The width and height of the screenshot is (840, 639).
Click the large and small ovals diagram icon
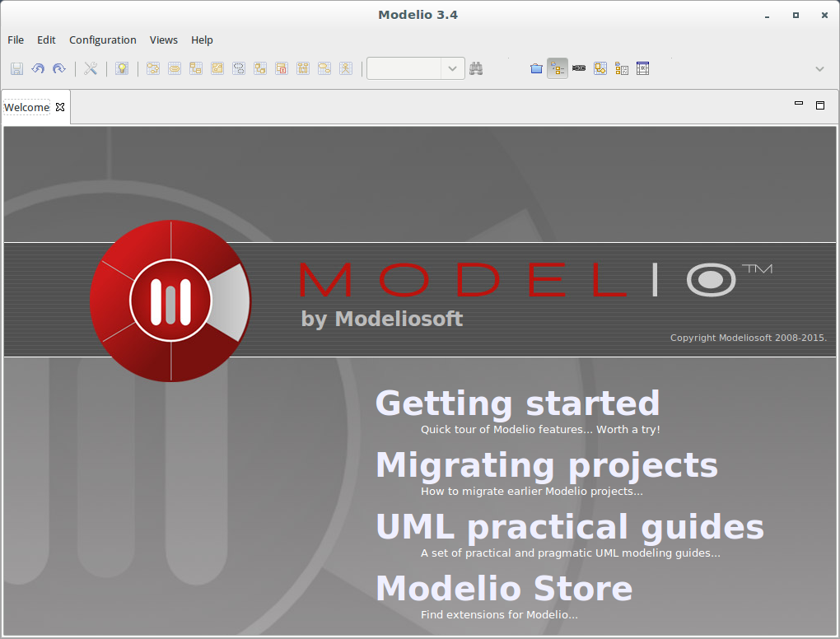click(x=324, y=68)
